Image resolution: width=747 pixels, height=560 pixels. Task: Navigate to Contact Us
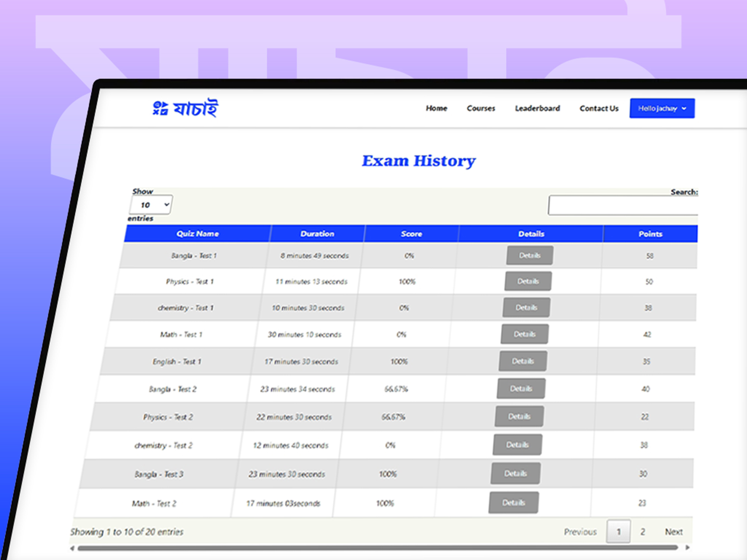point(599,108)
